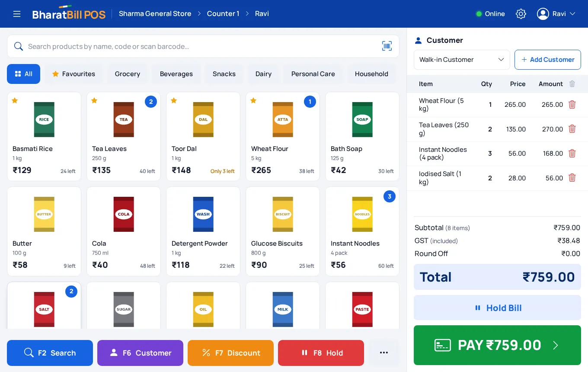Open Dairy products tab
The height and width of the screenshot is (372, 588).
click(263, 74)
